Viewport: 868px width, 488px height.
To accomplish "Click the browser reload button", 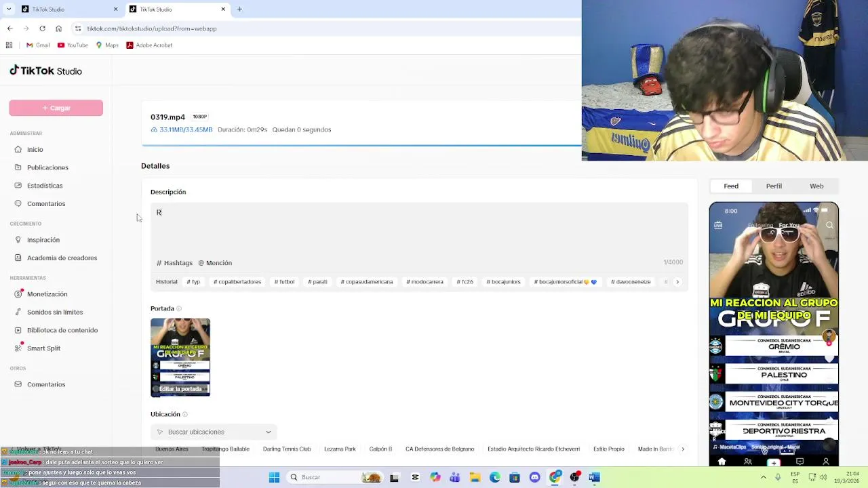I will click(42, 28).
